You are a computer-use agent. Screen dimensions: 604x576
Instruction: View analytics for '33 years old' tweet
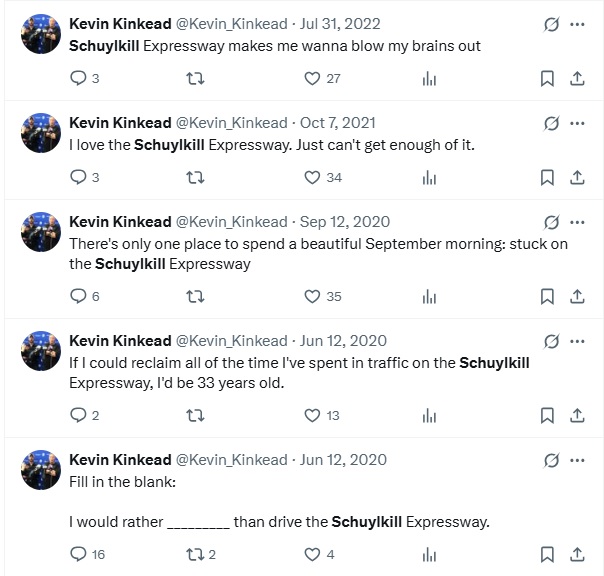(x=429, y=415)
